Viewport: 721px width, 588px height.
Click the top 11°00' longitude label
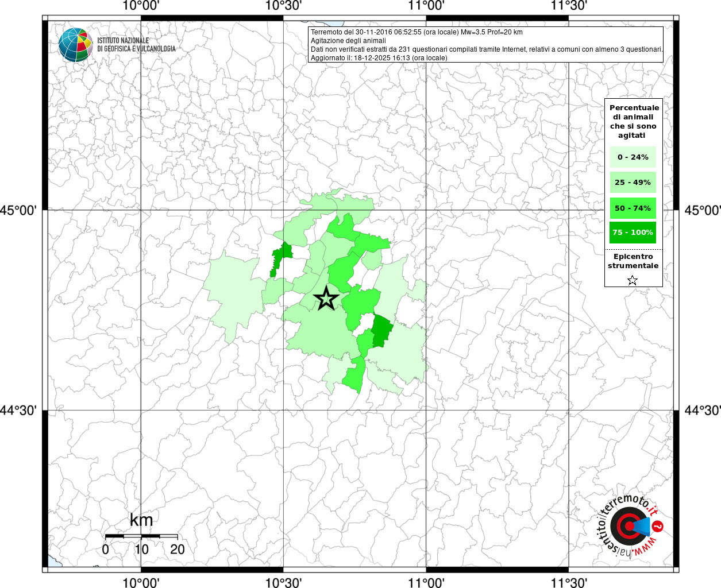click(426, 6)
